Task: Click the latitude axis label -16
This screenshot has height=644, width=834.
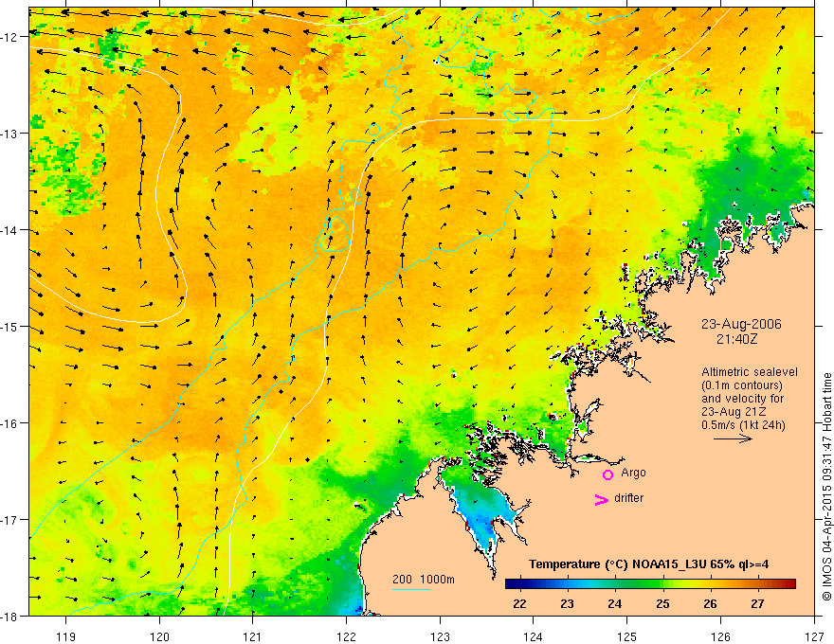Action: [x=9, y=423]
